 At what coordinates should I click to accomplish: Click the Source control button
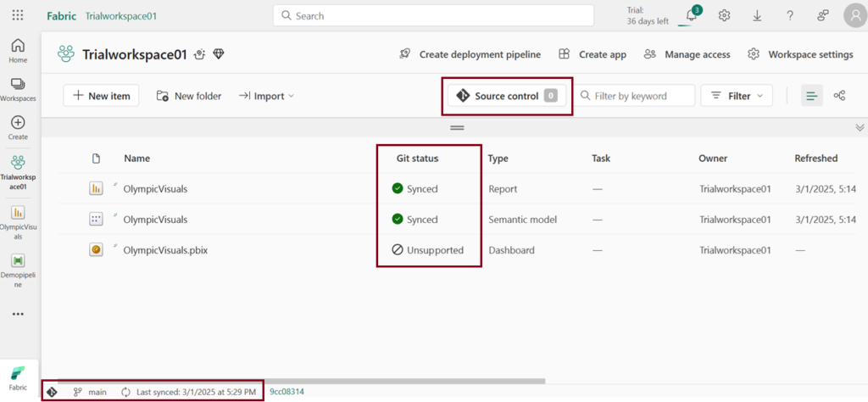click(x=506, y=96)
